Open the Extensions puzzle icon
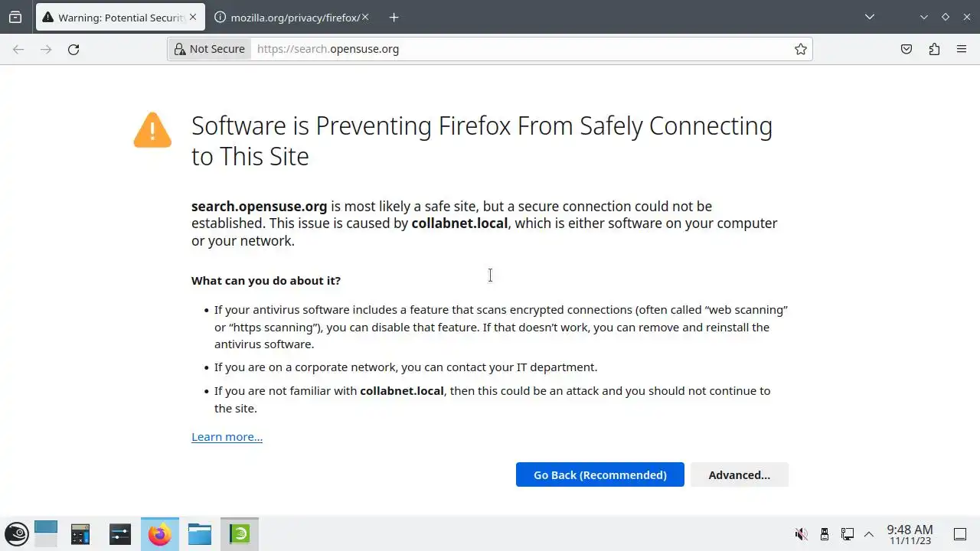Viewport: 980px width, 551px height. (934, 49)
